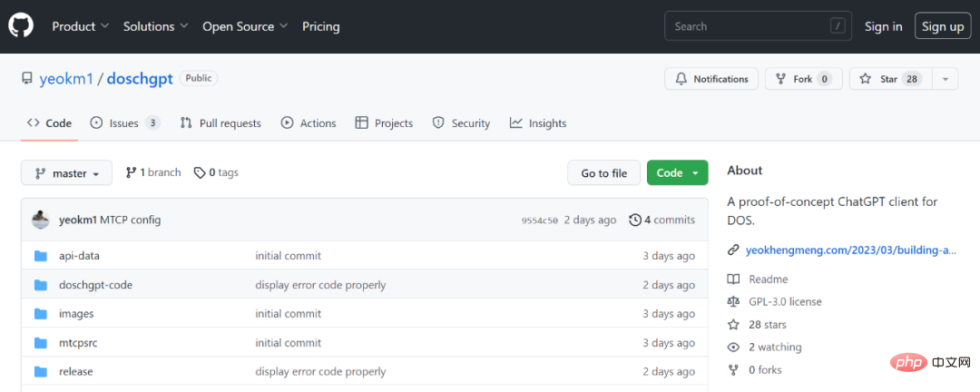
Task: Open the Pull requests tab
Action: [220, 123]
